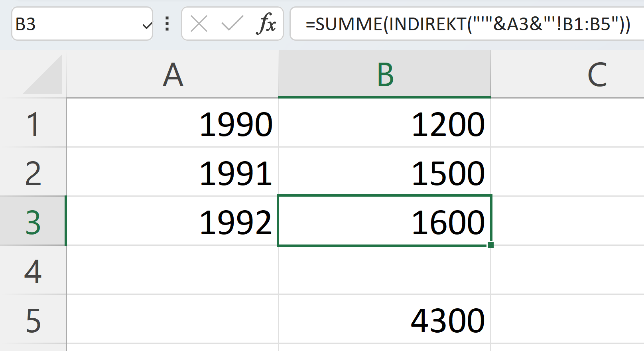Select empty cell C1

coord(567,123)
